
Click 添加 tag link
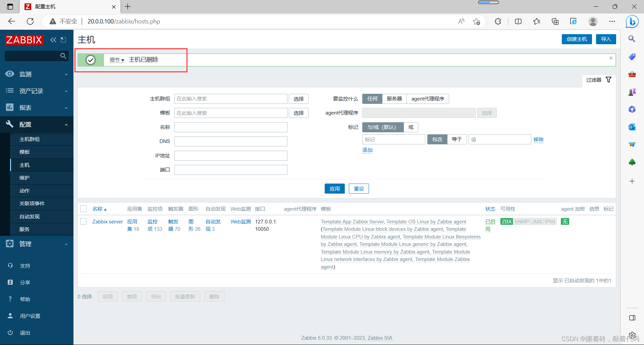click(x=367, y=150)
